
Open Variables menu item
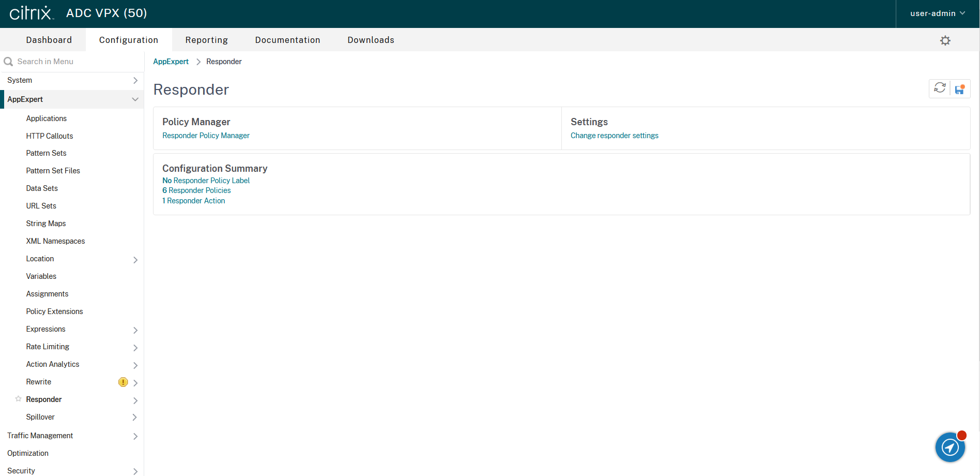[41, 276]
